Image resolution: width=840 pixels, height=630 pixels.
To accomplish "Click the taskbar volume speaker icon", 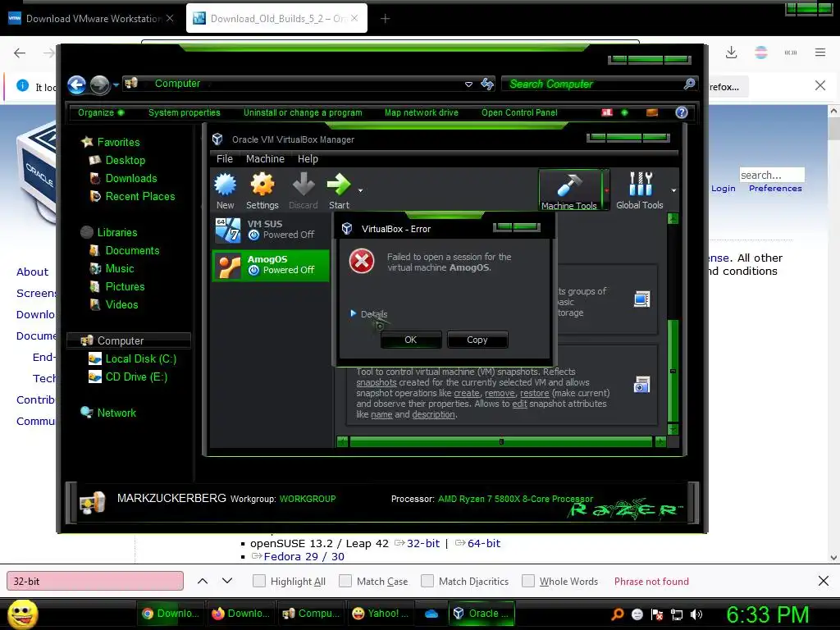I will click(x=696, y=614).
